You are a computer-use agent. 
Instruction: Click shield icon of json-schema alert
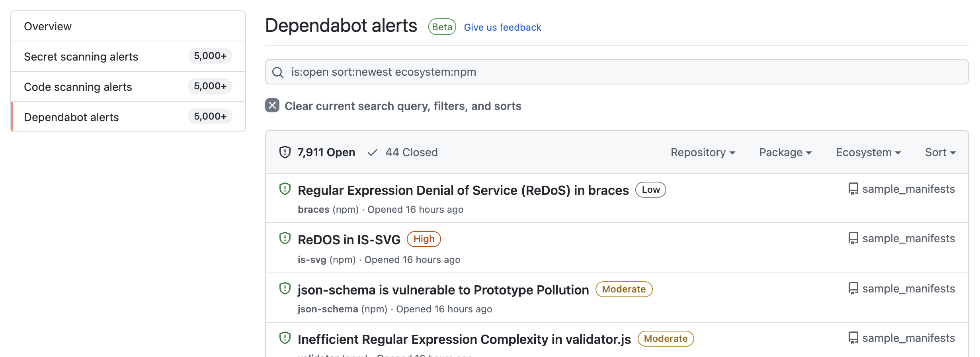point(285,288)
